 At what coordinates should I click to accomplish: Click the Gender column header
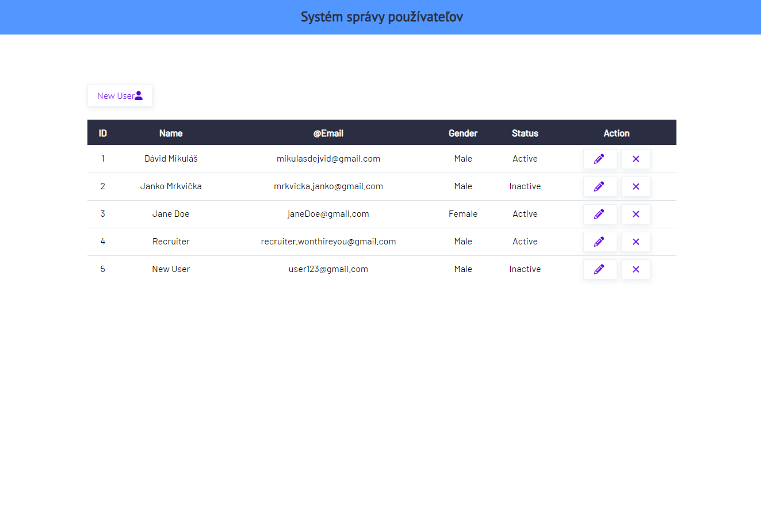pyautogui.click(x=462, y=133)
